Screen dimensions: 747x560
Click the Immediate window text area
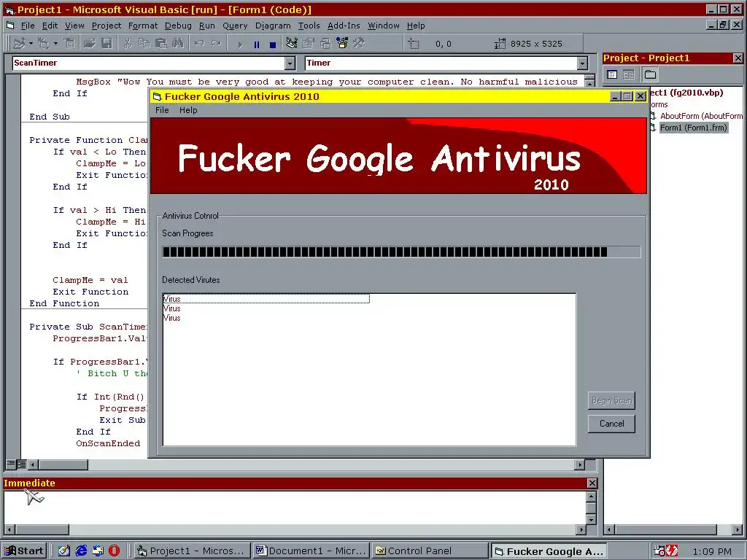tap(295, 507)
